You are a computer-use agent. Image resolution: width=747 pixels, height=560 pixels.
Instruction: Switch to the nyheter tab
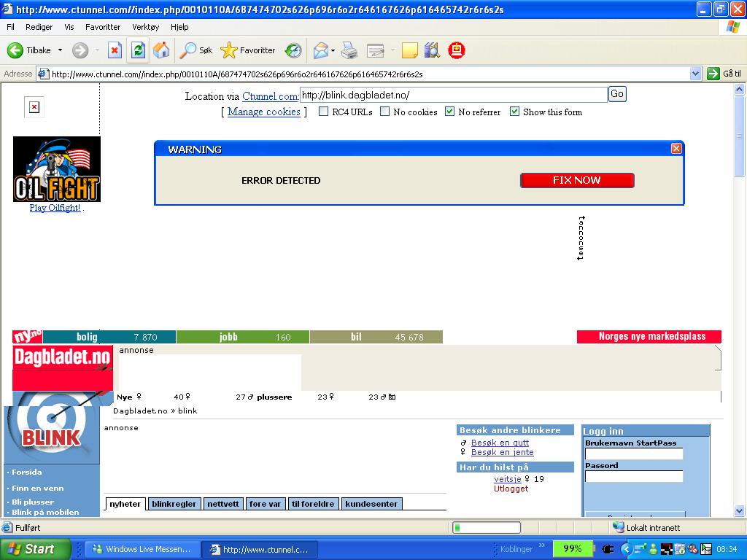tap(125, 504)
